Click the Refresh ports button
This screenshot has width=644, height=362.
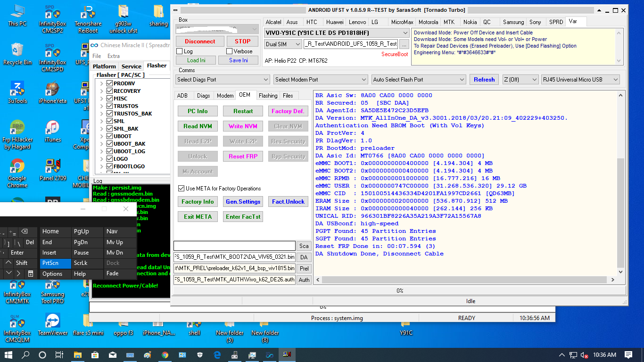[484, 80]
